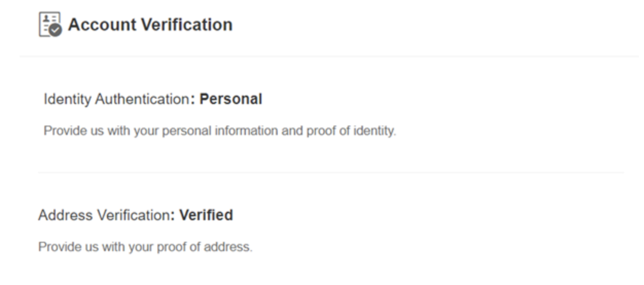Click the identity authentication description sentence
The height and width of the screenshot is (285, 644).
coord(220,131)
